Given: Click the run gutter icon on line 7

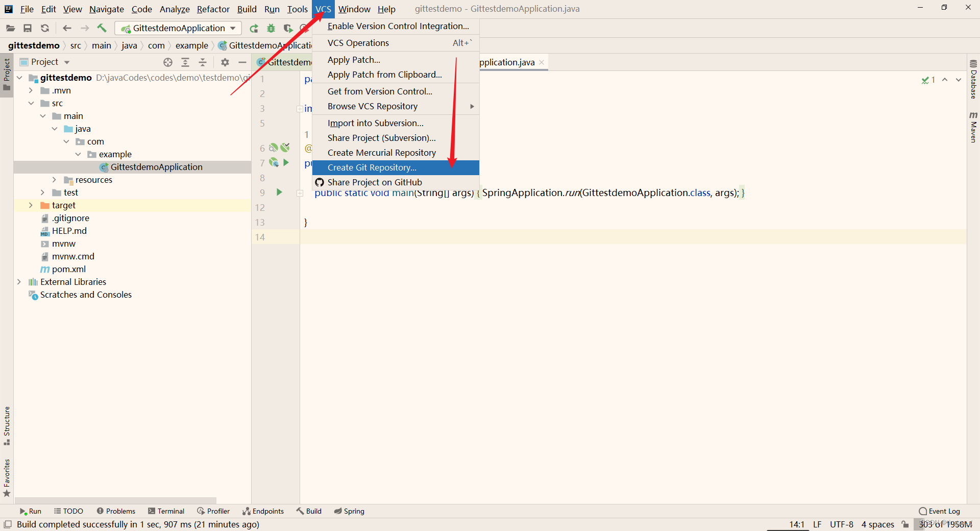Looking at the screenshot, I should tap(286, 163).
